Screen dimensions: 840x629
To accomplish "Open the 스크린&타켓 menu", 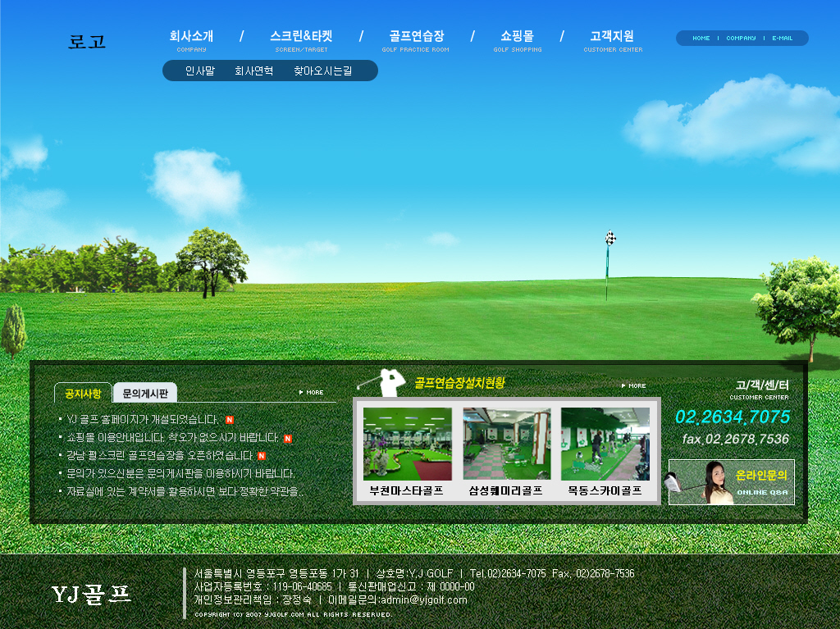I will click(x=301, y=37).
